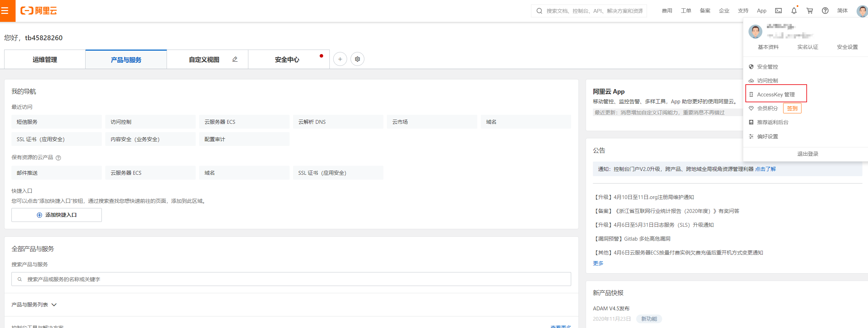Open the 工单 menu
Viewport: 868px width, 328px height.
(686, 11)
